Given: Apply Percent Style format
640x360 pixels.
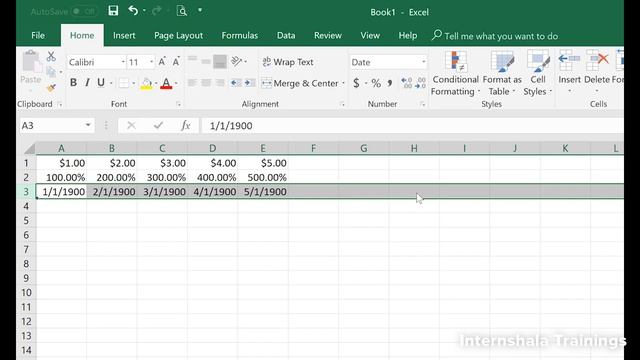Looking at the screenshot, I should pyautogui.click(x=376, y=83).
